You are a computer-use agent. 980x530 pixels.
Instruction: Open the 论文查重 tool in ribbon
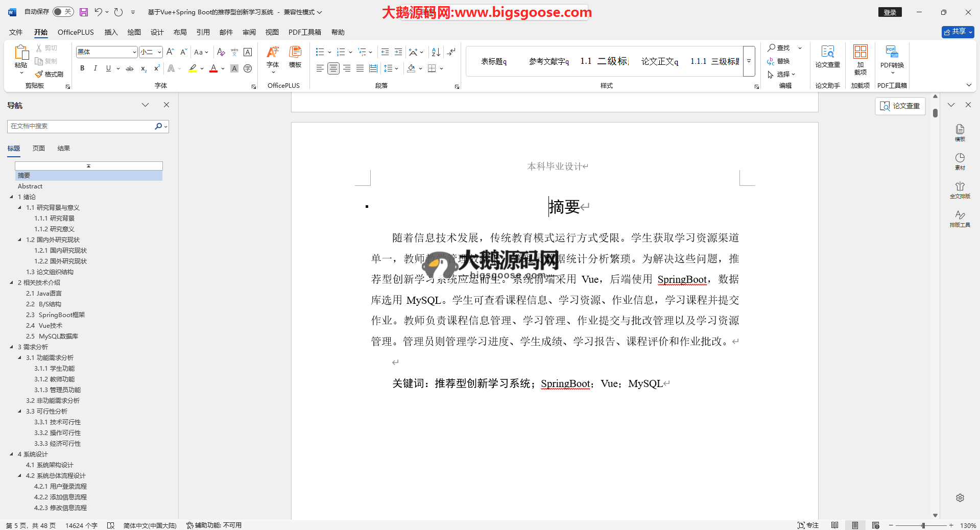pos(827,56)
